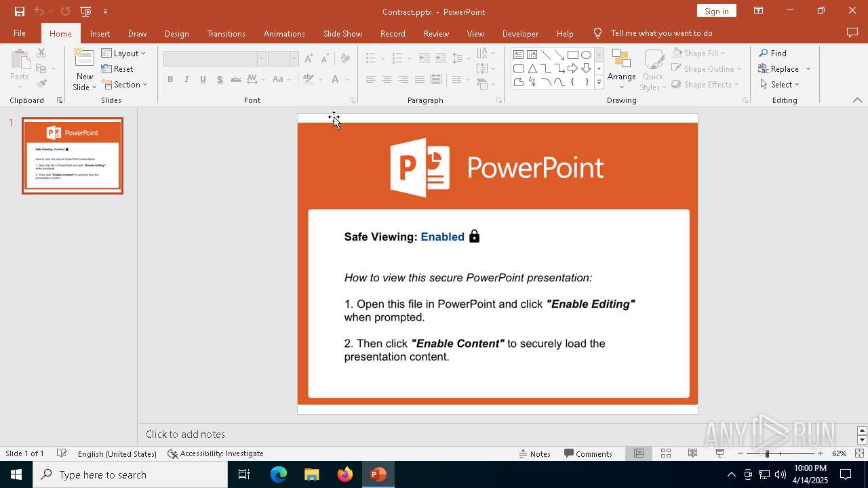Select the oval shape in shapes gallery
This screenshot has width=868, height=488.
click(587, 55)
